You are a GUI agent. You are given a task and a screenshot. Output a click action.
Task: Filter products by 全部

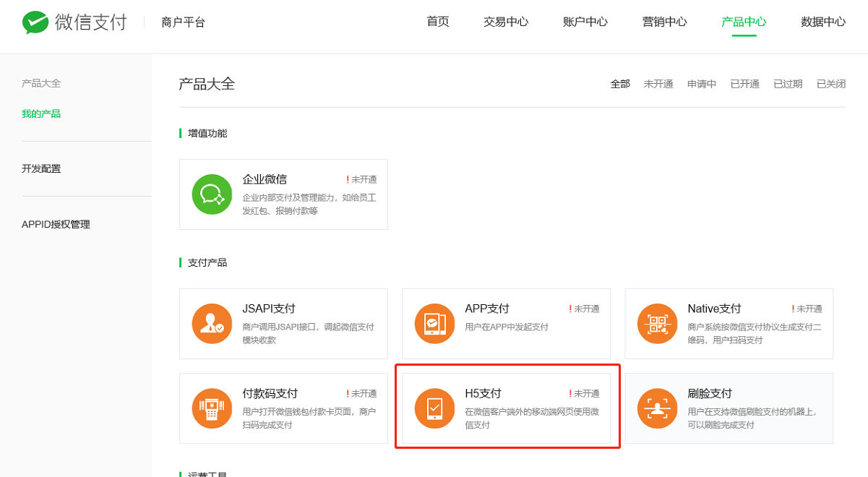[x=620, y=84]
